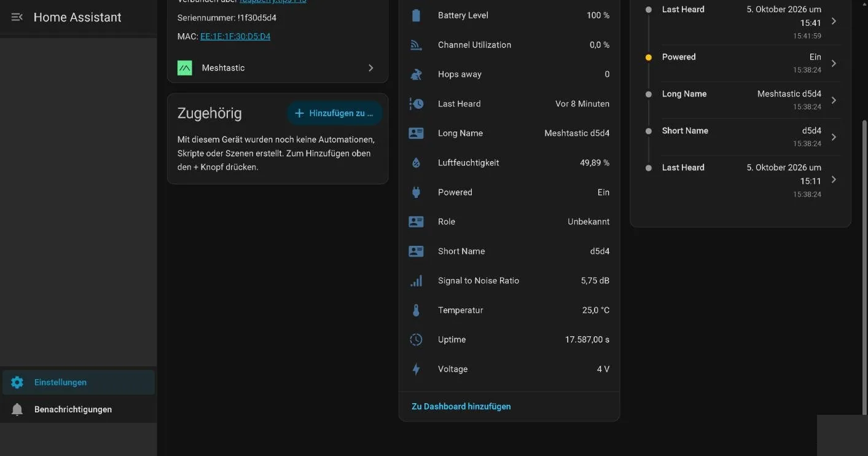Open details chevron for Long Name logbook entry
Screen dimensions: 868x456
(x=834, y=100)
